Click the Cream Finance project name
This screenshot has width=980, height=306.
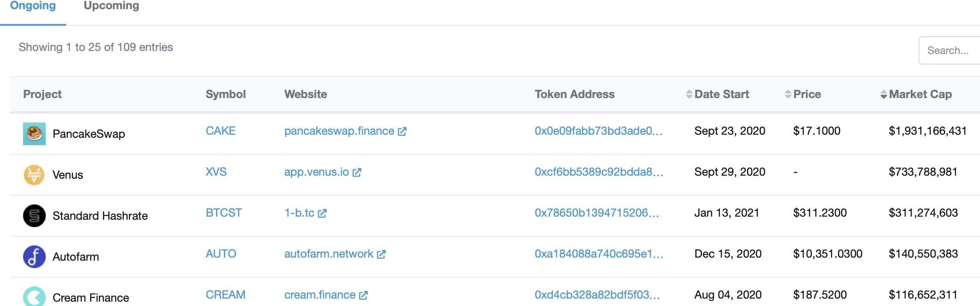point(91,298)
